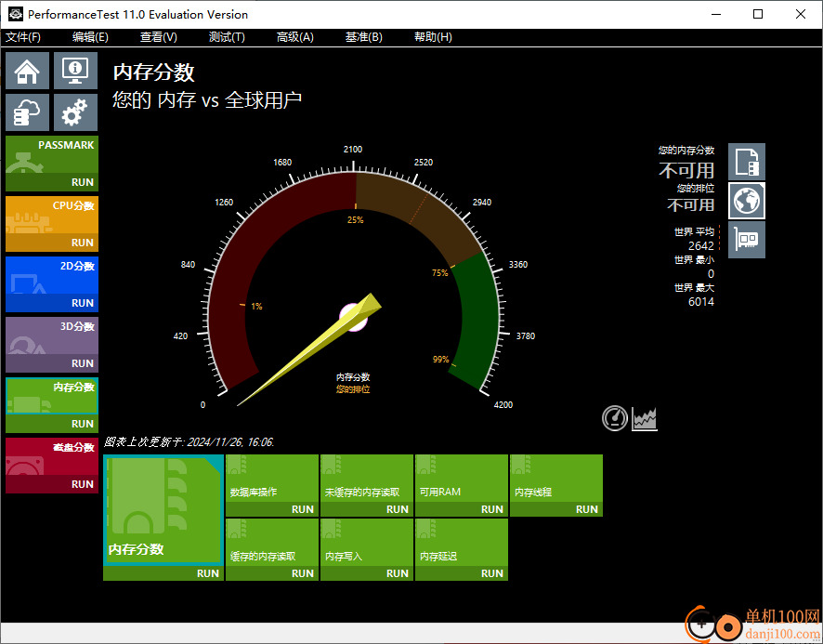823x644 pixels.
Task: Click the 世界 平均 value 2642
Action: coord(700,246)
